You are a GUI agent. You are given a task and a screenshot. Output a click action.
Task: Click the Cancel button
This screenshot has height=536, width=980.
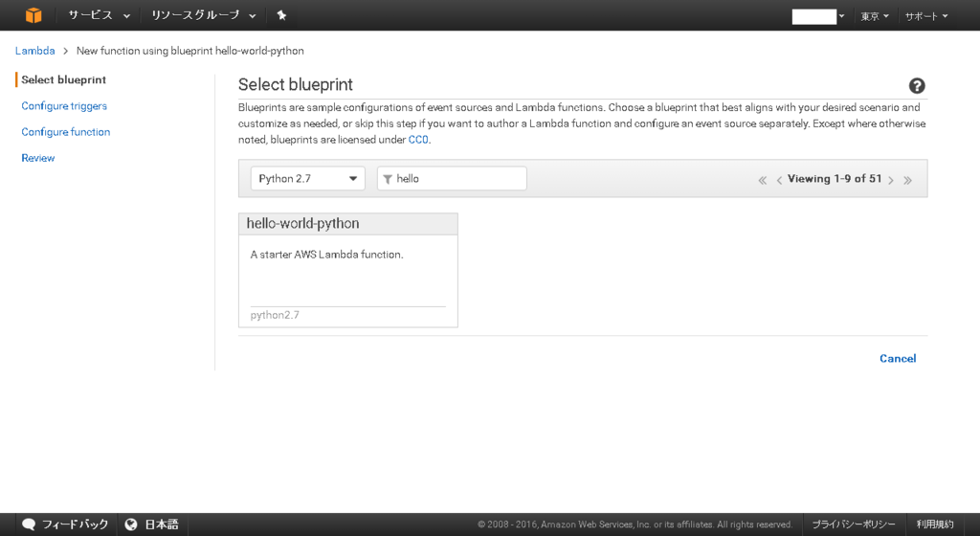[x=898, y=358]
